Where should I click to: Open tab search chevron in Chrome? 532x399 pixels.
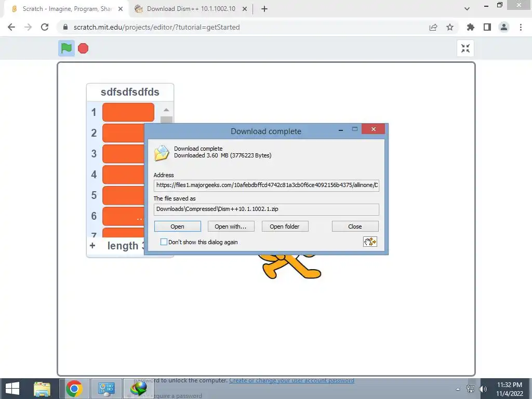point(467,9)
